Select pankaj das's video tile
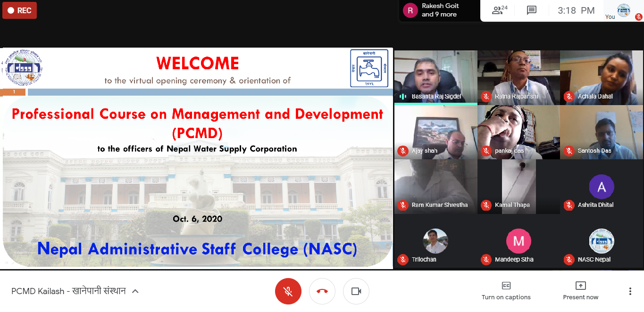 [x=519, y=132]
